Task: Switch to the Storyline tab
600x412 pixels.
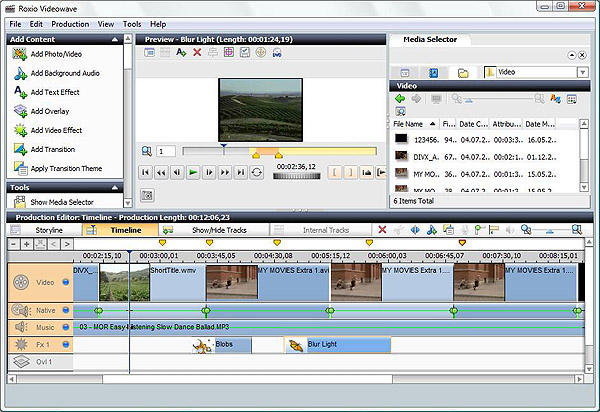Action: pyautogui.click(x=48, y=230)
